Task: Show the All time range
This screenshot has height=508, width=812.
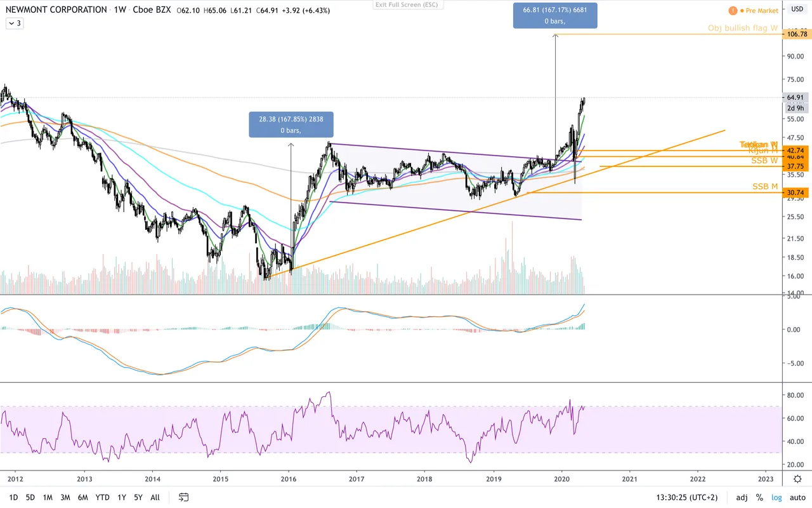Action: 155,497
